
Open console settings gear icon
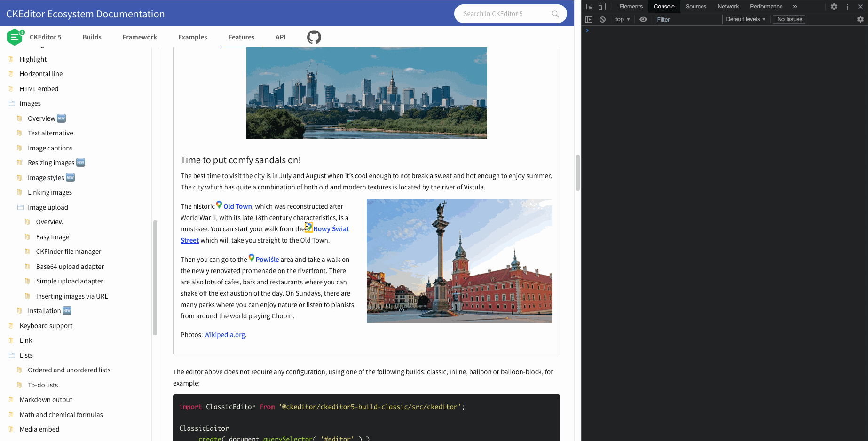[860, 19]
